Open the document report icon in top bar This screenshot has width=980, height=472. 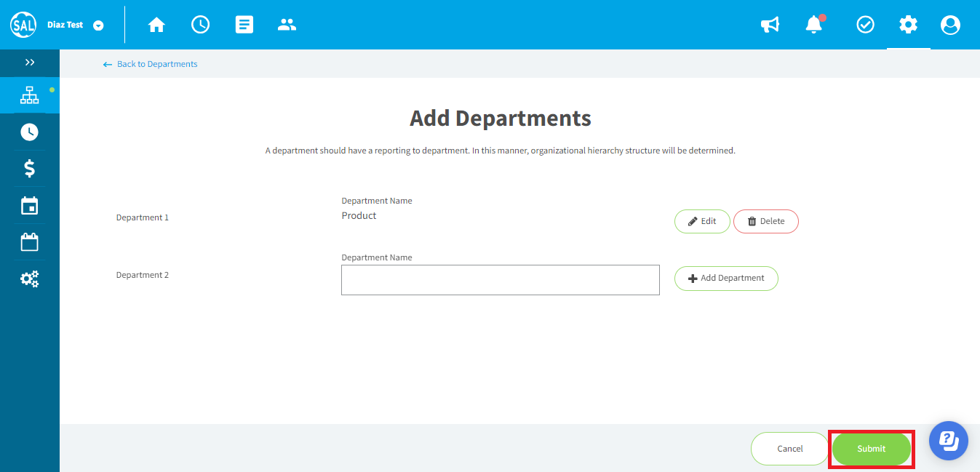(244, 25)
